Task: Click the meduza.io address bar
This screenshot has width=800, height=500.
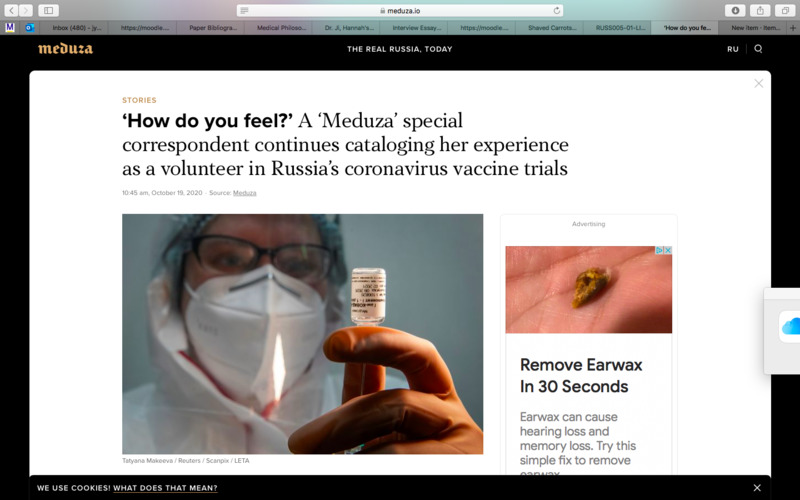Action: (x=400, y=11)
